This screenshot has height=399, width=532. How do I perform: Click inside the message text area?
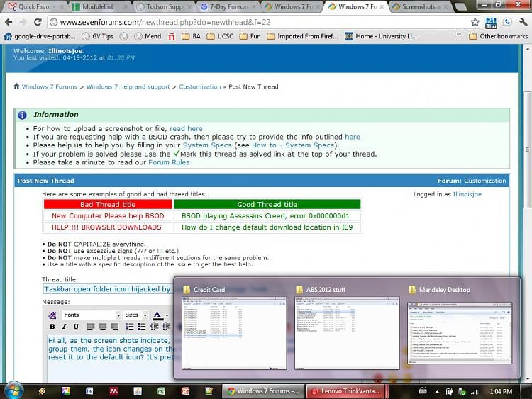[x=110, y=358]
